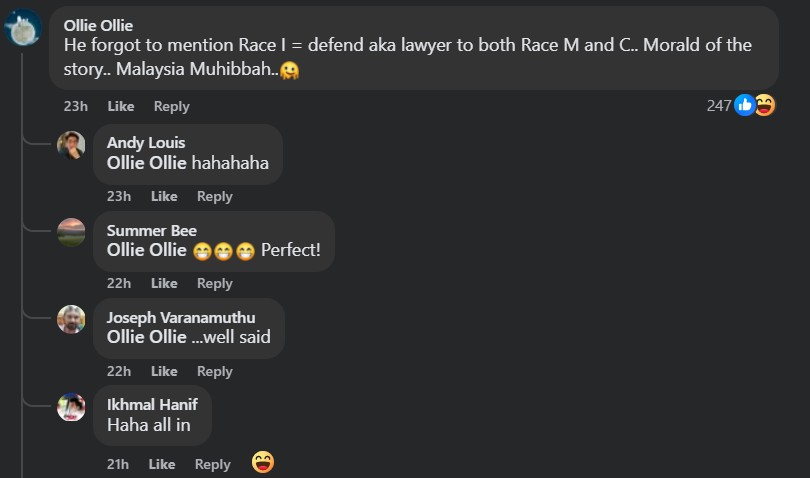Like Ollie Ollie's top comment
The width and height of the screenshot is (810, 478).
121,106
